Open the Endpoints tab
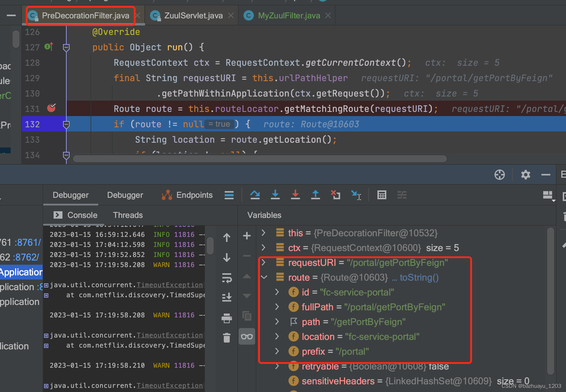Image resolution: width=566 pixels, height=392 pixels. [x=187, y=195]
